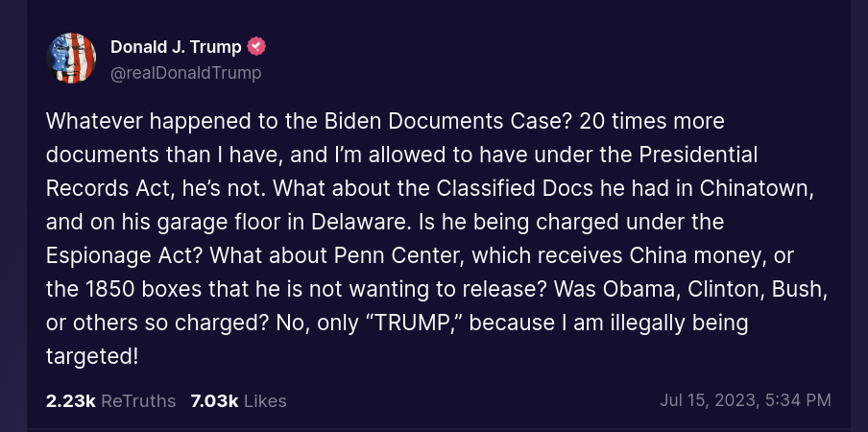
Task: Visit the @realDonaldTrump handle link
Action: [x=186, y=73]
